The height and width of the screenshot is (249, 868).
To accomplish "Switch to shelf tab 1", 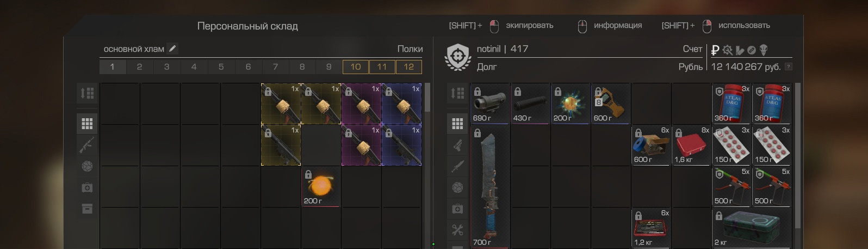I will pyautogui.click(x=113, y=66).
